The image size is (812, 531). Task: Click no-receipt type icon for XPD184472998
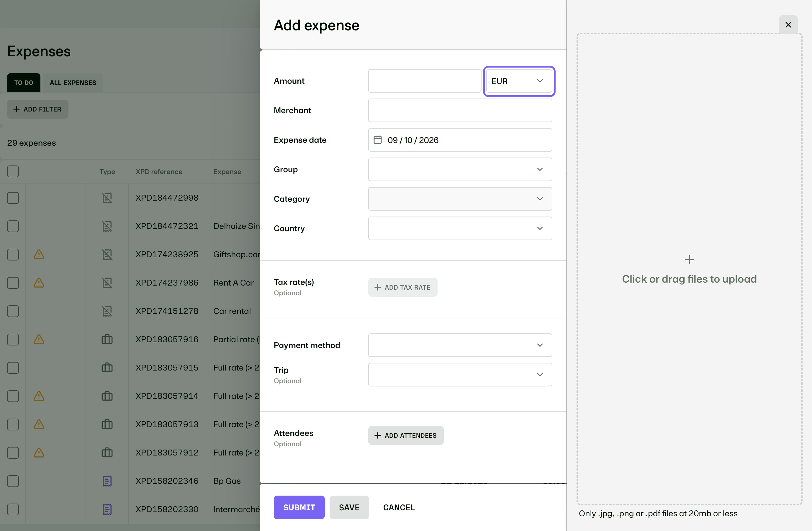click(x=107, y=198)
